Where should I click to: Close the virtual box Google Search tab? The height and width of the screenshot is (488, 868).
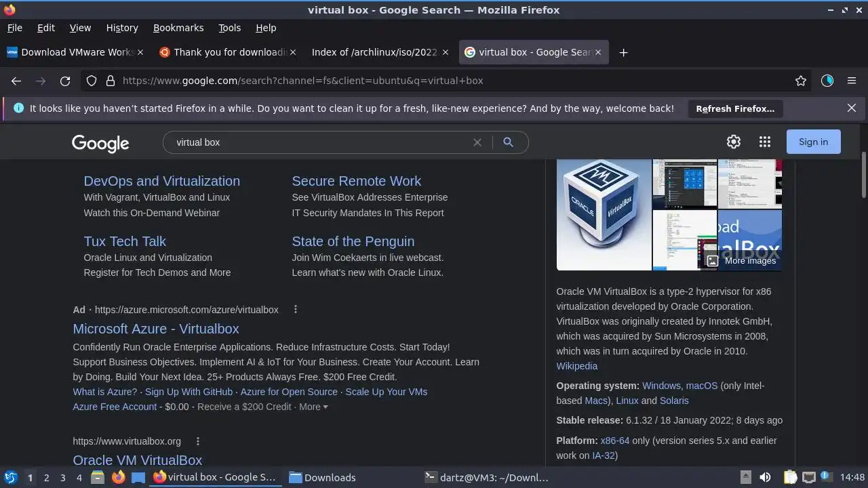pos(598,52)
